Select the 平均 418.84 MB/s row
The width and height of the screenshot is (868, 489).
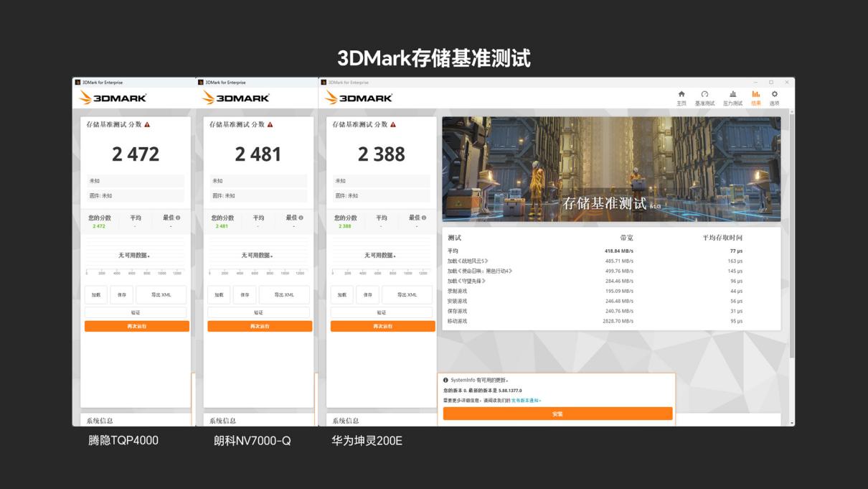[x=611, y=251]
